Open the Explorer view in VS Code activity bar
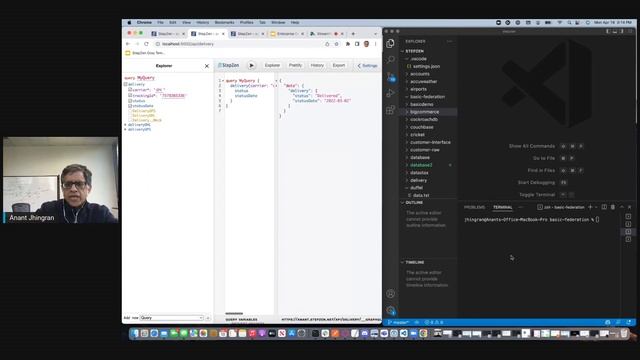 click(391, 43)
